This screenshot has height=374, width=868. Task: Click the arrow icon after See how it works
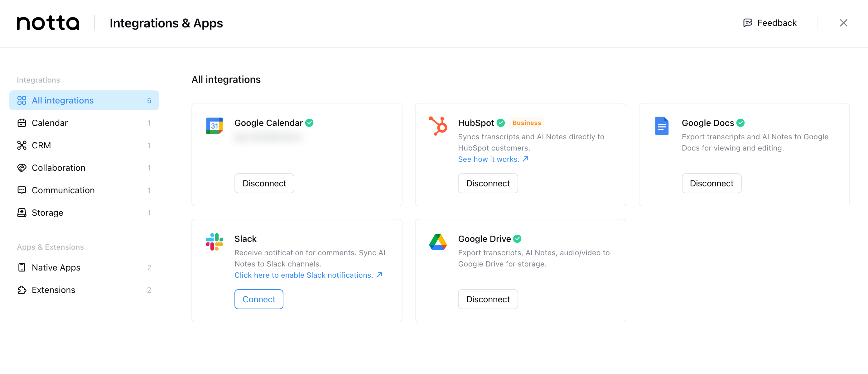point(525,159)
